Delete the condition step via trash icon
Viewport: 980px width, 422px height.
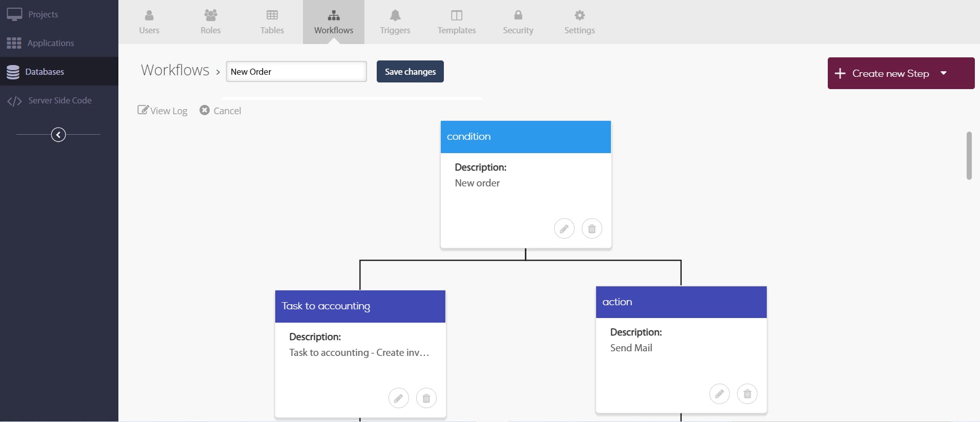(591, 228)
